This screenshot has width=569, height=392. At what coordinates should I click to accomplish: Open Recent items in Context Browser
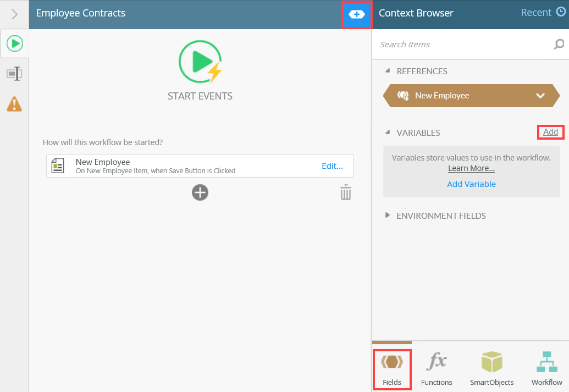click(x=536, y=13)
